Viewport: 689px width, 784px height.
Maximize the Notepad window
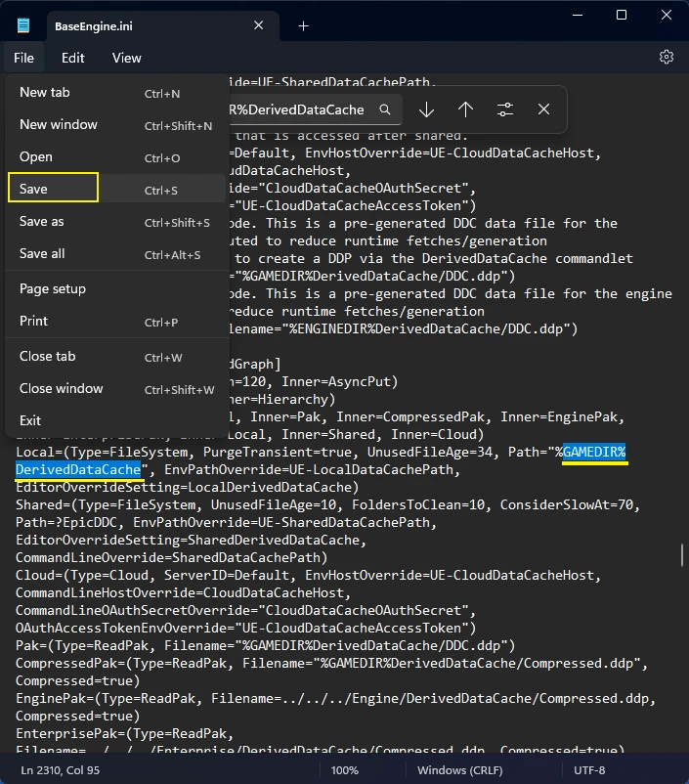pyautogui.click(x=622, y=15)
